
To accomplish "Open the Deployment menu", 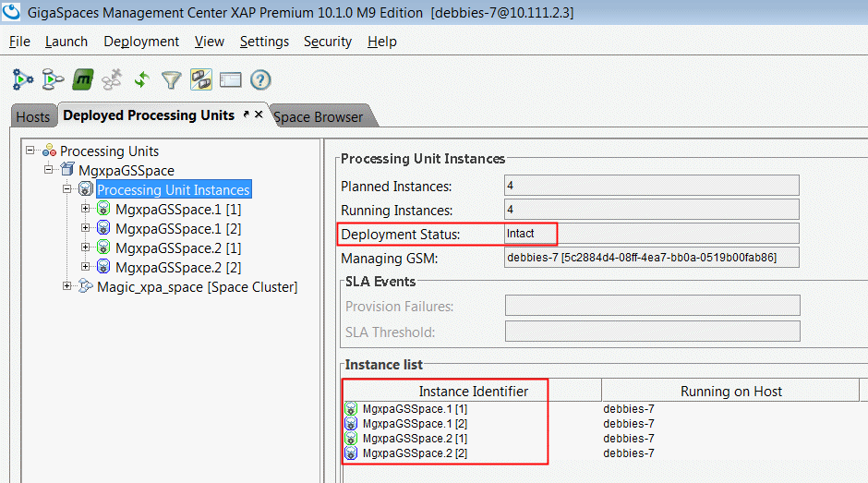I will (x=141, y=42).
